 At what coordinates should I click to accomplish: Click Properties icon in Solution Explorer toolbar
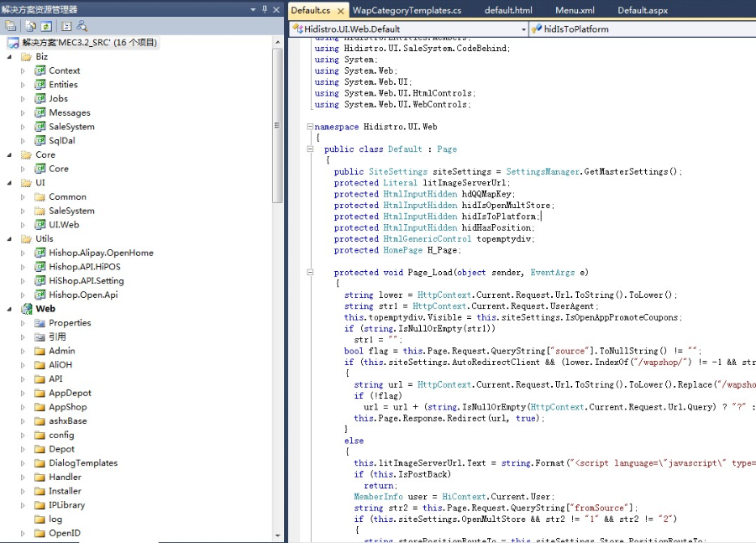tap(11, 26)
